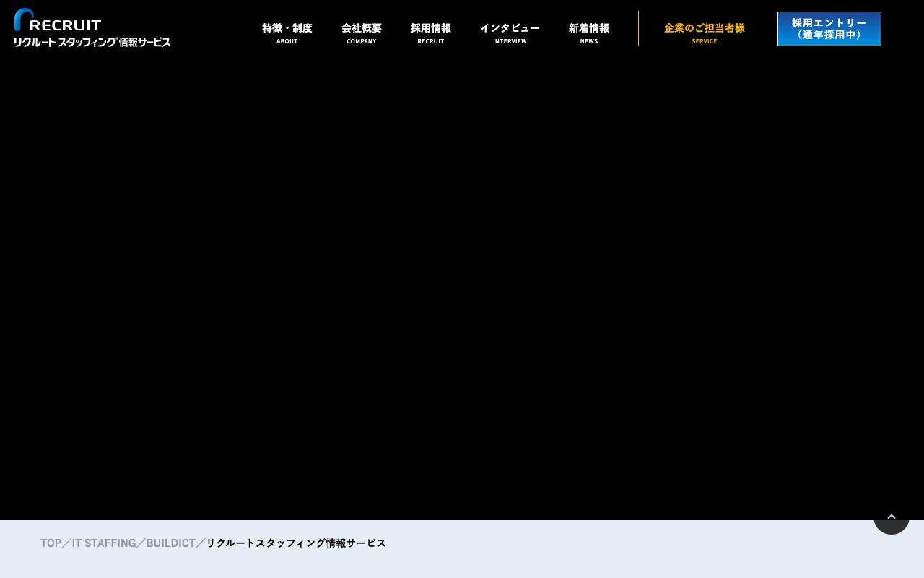Select リクルートスタッフィング情報サービス breadcrumb text
Viewport: 924px width, 578px height.
click(296, 543)
